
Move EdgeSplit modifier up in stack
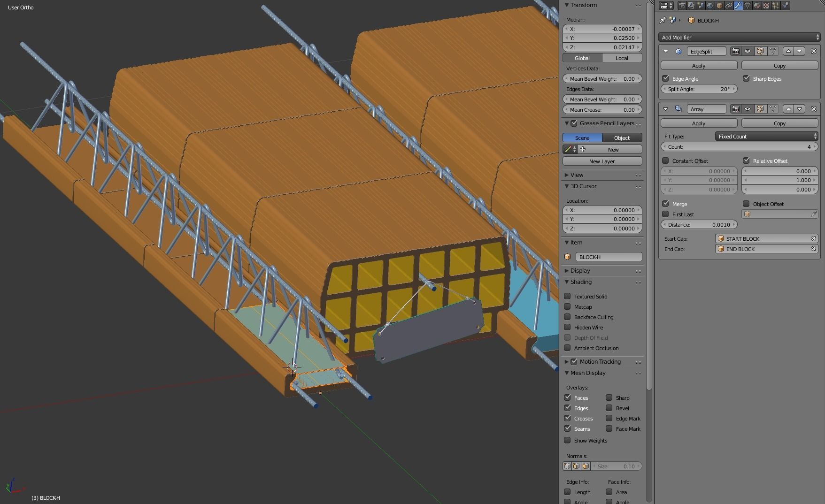click(x=788, y=51)
